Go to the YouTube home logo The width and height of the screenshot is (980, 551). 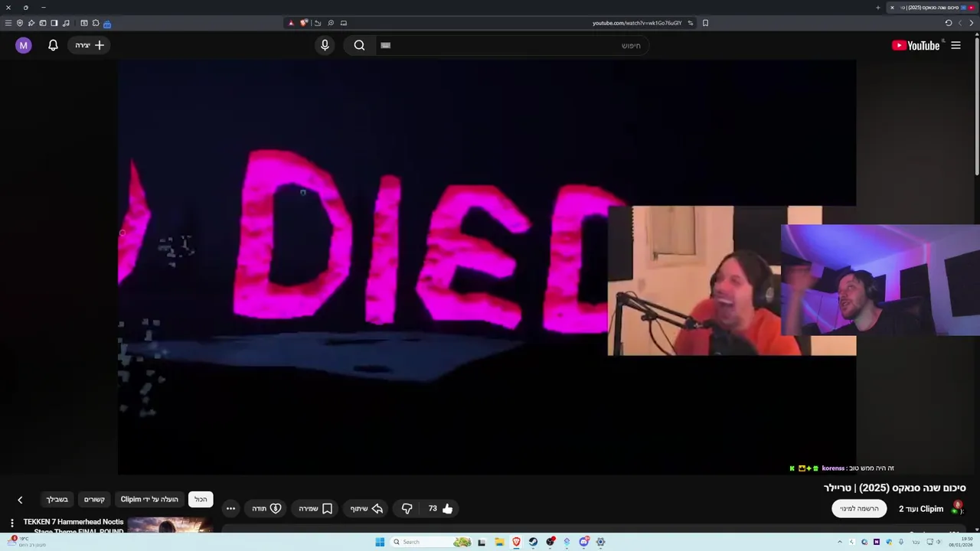pos(916,45)
